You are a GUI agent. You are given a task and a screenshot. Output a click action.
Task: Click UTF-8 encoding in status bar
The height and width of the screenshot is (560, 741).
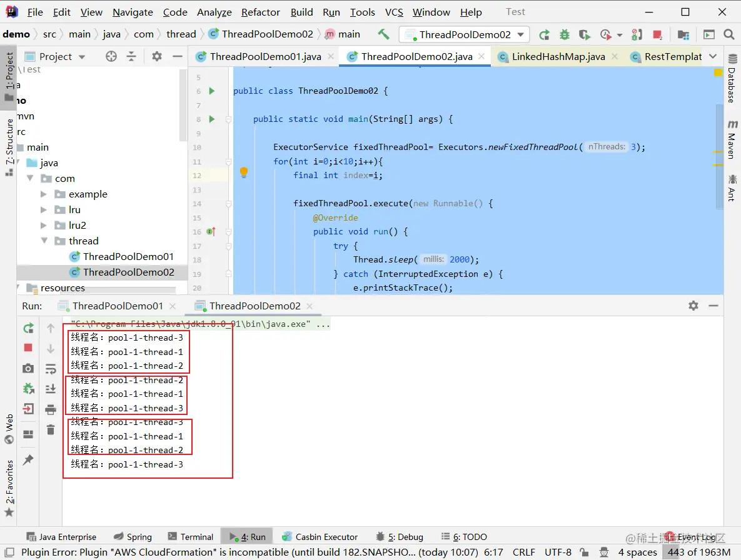click(558, 552)
